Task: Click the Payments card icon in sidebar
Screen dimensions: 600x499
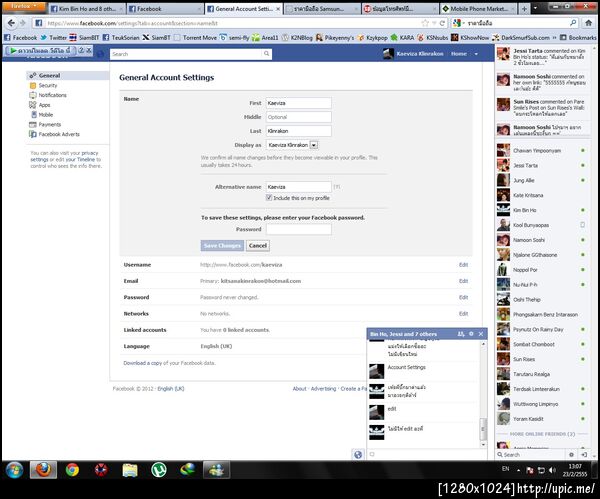Action: (33, 124)
